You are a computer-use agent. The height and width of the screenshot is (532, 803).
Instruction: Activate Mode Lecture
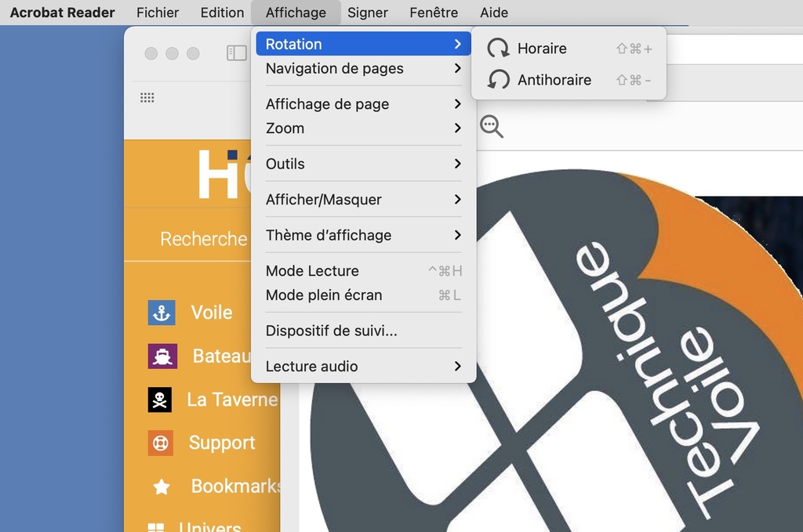[x=363, y=270]
